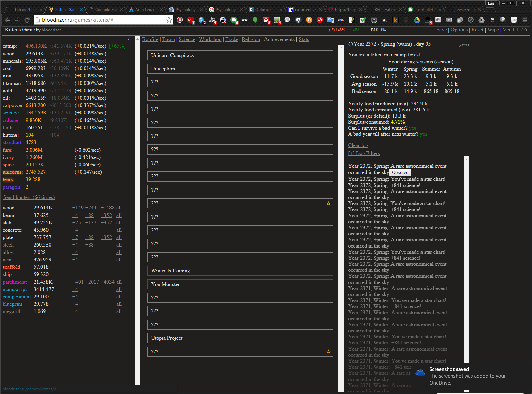Toggle game pause with the pawse link
Screen dimensions: 532x394
464,44
